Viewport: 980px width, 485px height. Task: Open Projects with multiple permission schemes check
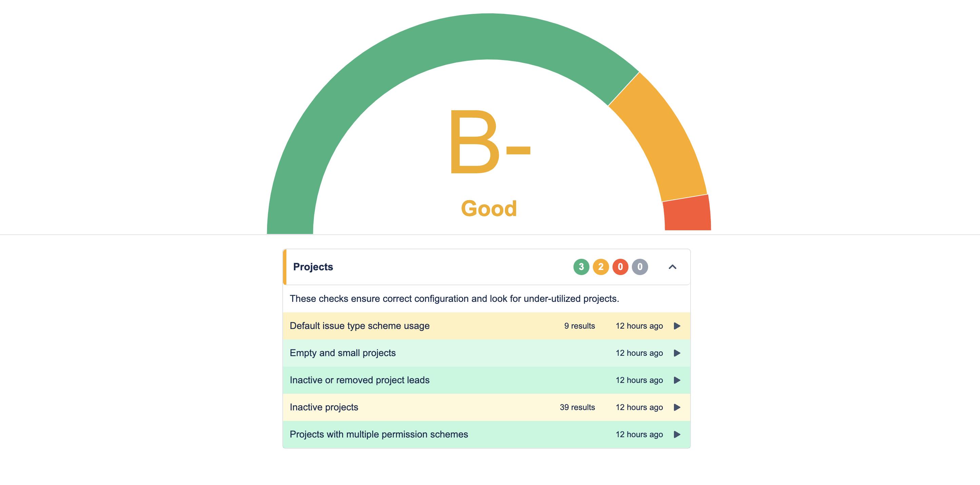[379, 434]
